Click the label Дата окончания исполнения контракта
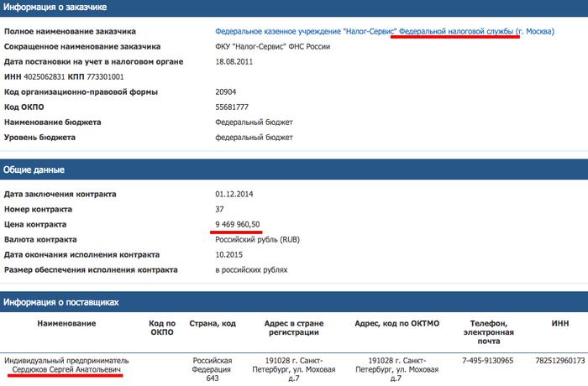 81,255
